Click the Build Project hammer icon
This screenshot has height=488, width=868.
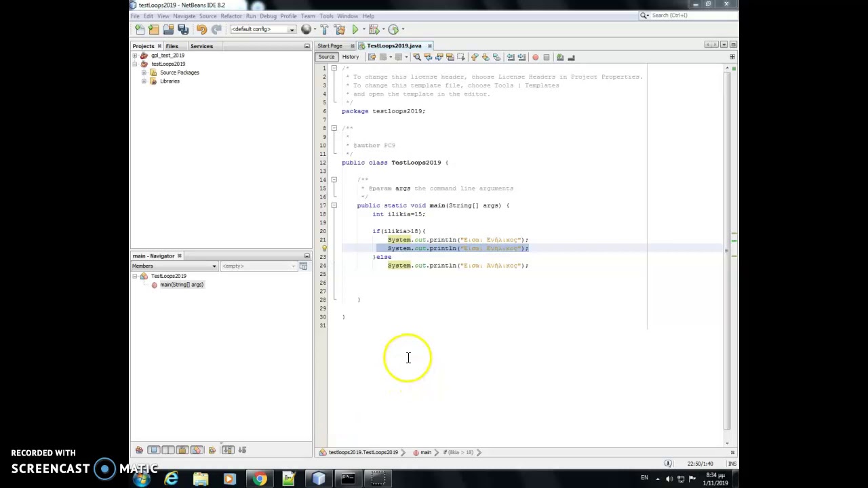[x=324, y=29]
